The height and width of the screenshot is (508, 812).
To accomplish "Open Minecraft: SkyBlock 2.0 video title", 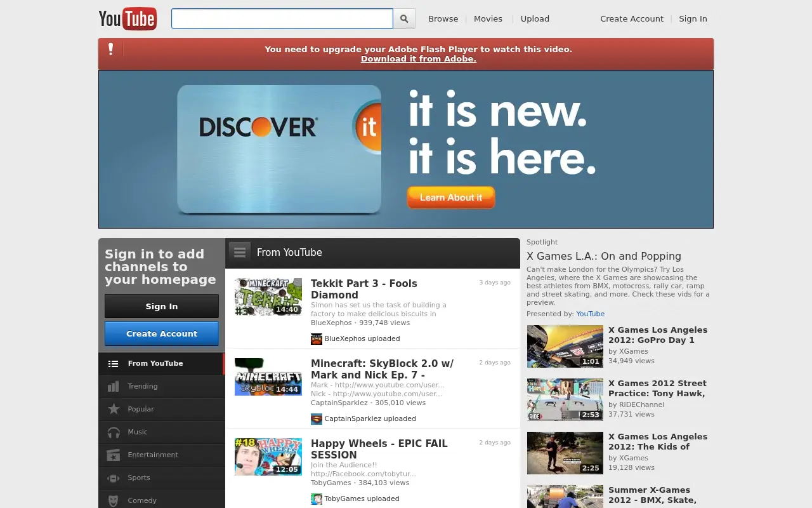I will pyautogui.click(x=382, y=369).
